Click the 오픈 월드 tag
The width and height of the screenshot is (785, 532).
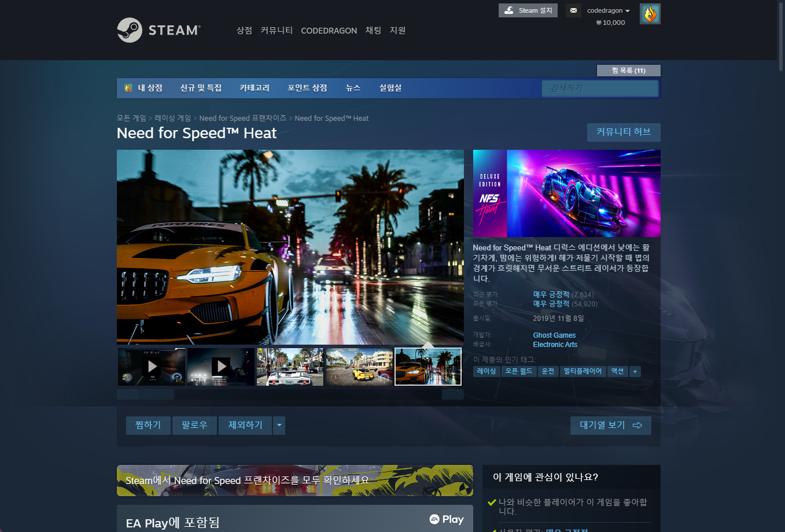[x=519, y=371]
